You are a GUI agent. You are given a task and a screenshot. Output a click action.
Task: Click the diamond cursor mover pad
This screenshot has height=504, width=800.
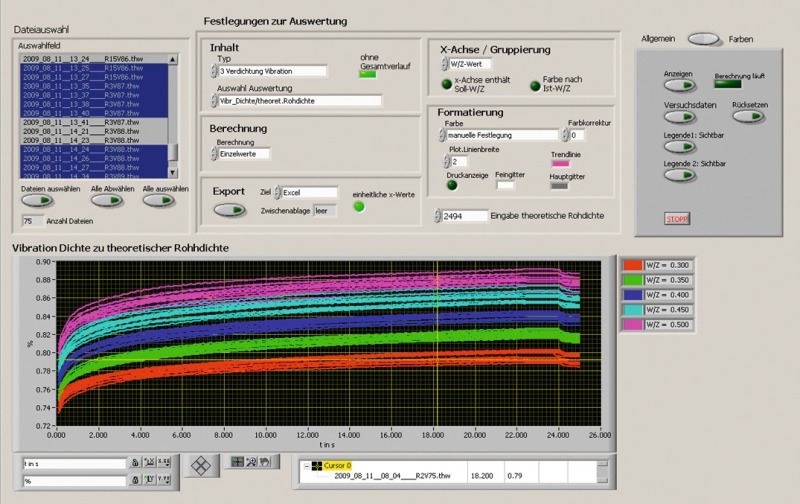pos(201,465)
